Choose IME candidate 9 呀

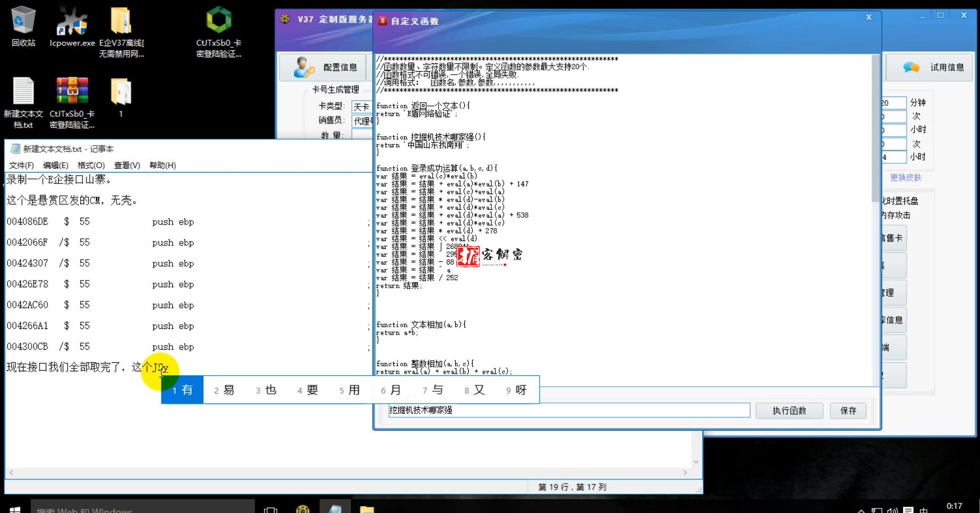(516, 390)
